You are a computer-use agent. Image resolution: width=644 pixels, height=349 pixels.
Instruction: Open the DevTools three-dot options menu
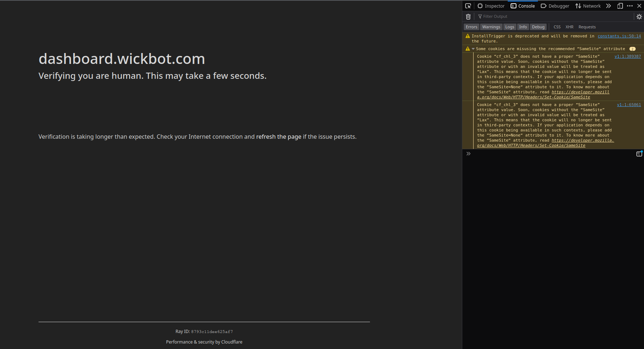(630, 6)
